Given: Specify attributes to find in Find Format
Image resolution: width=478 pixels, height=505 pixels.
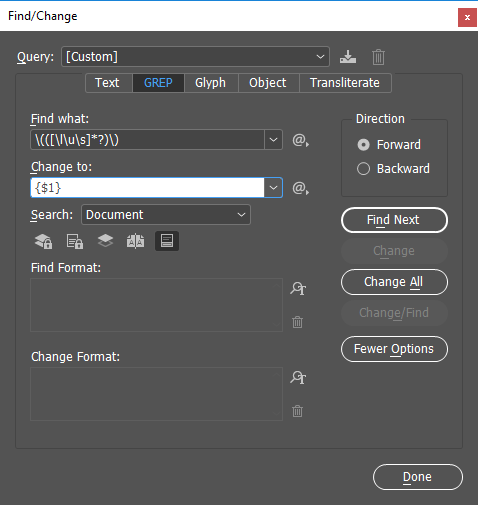Looking at the screenshot, I should tap(298, 288).
